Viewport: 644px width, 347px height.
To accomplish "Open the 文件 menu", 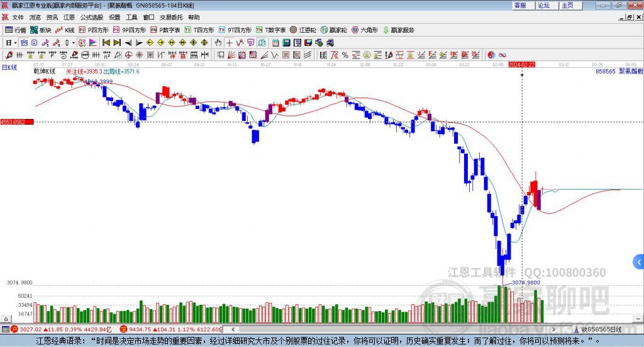I will pos(18,17).
